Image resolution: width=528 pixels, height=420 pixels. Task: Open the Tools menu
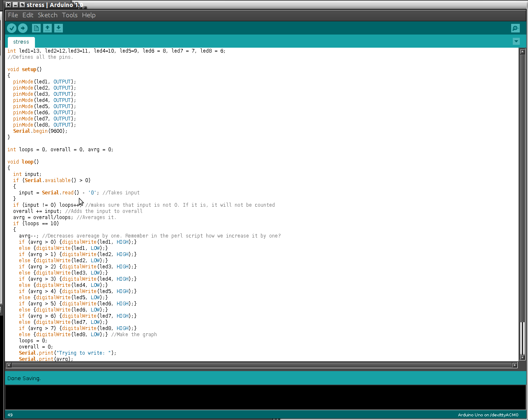(x=70, y=15)
